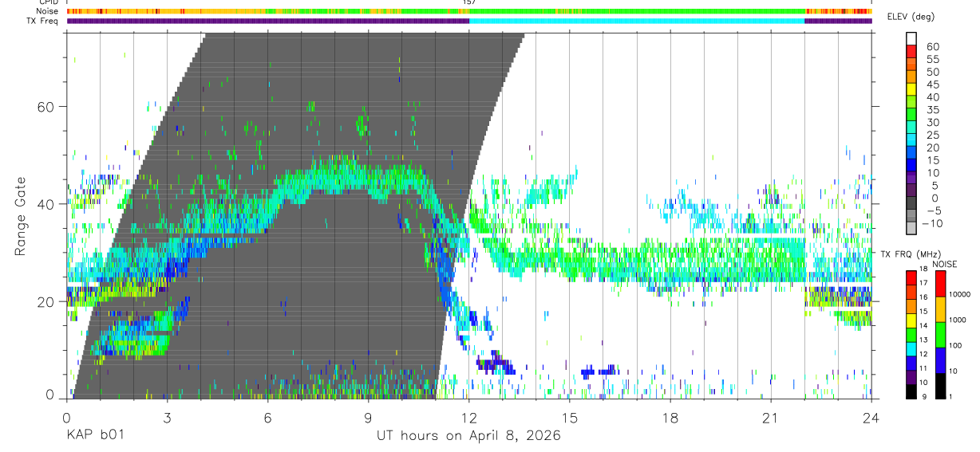
Task: Click the '12' tick on the UT hours axis
Action: [469, 417]
